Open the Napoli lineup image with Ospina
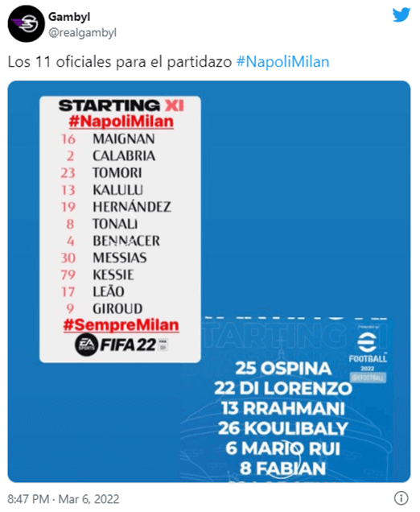 coord(287,399)
